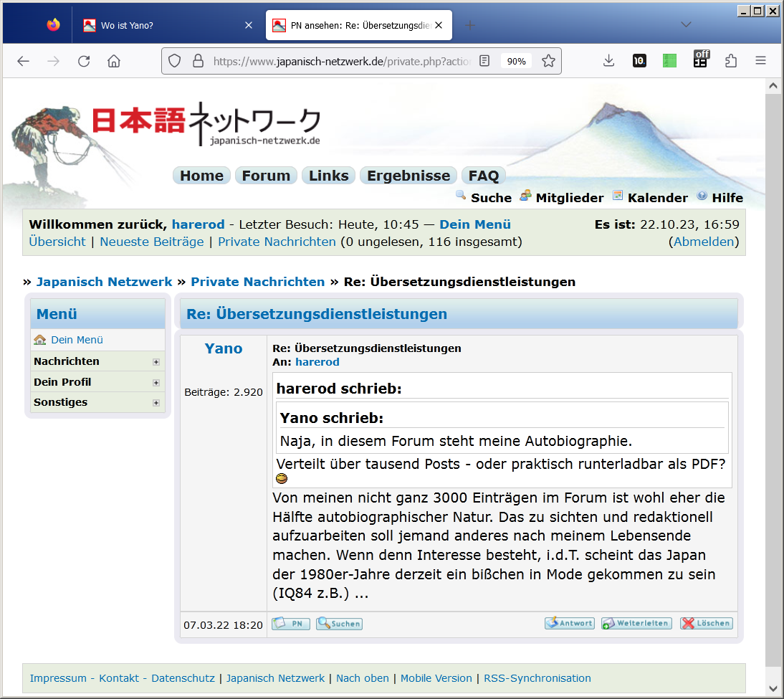Bookmark this page with the star icon
The height and width of the screenshot is (699, 784).
[x=548, y=61]
